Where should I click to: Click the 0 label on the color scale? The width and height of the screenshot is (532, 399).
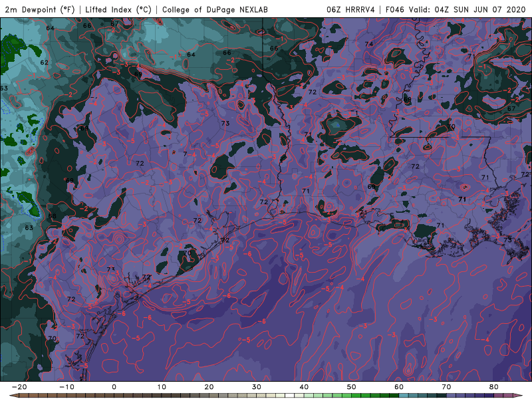(x=114, y=387)
